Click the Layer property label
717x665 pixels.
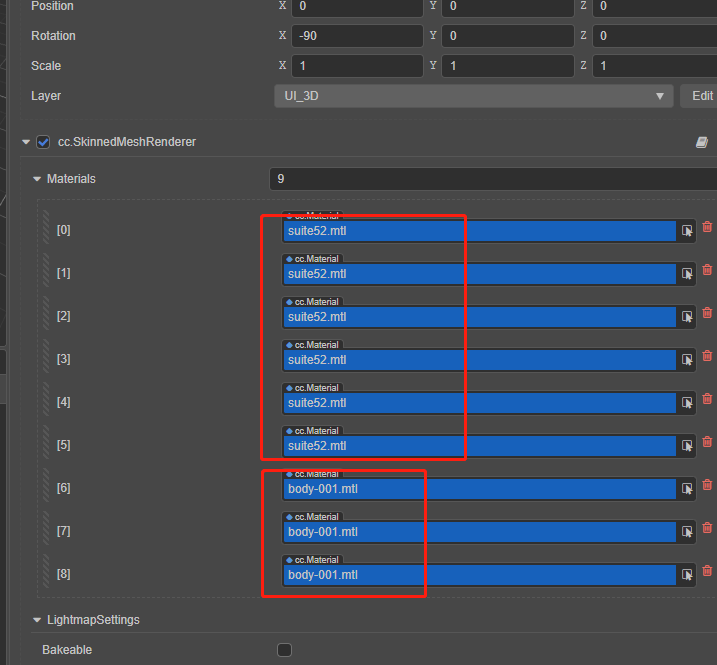(46, 96)
